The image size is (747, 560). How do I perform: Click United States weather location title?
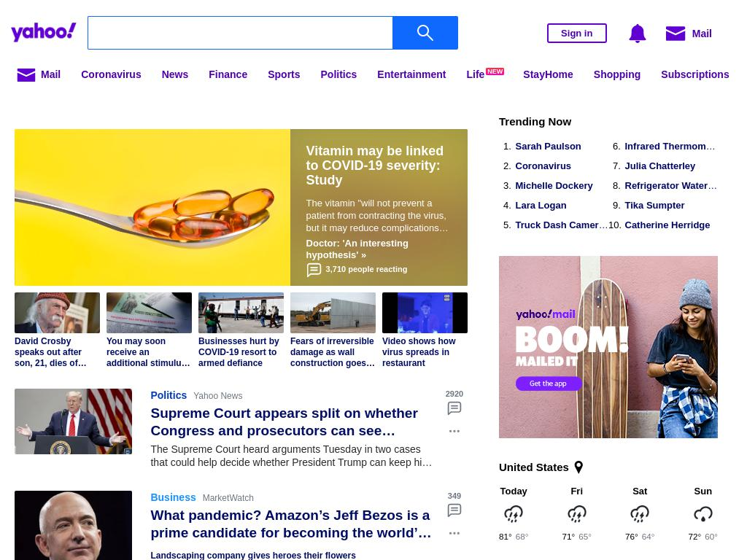tap(533, 467)
